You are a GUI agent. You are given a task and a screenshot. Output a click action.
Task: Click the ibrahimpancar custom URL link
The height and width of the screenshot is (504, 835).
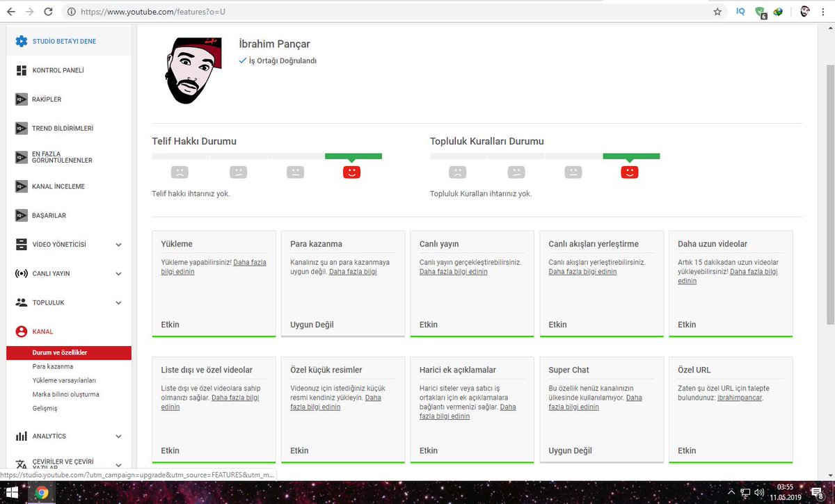click(x=740, y=398)
